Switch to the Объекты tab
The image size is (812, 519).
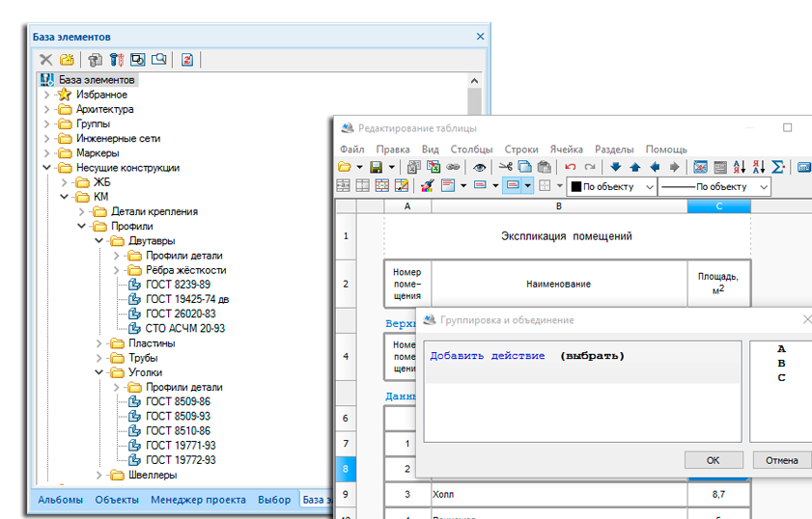click(117, 500)
